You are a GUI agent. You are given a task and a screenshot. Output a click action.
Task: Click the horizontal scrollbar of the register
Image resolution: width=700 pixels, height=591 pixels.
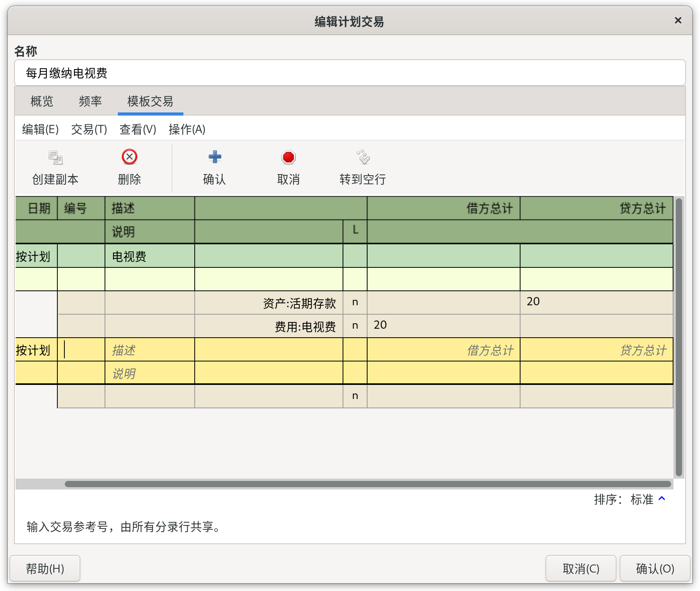[368, 484]
